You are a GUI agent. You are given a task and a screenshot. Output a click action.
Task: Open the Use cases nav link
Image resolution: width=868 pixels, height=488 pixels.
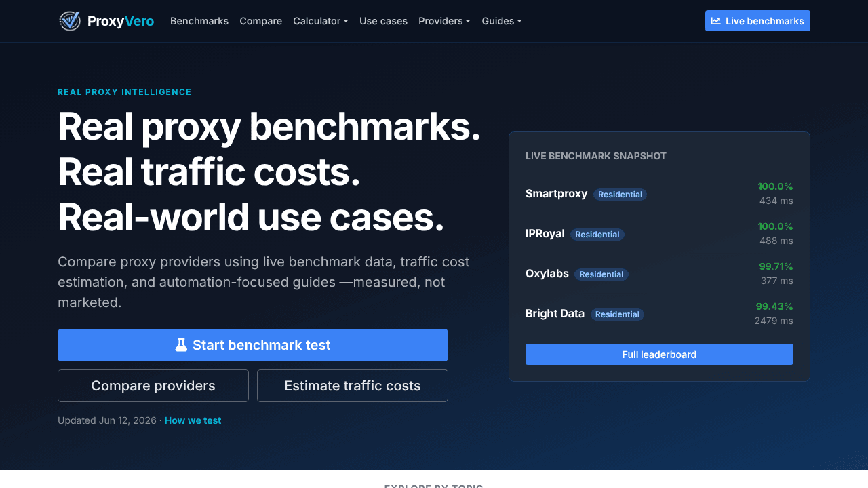click(383, 21)
